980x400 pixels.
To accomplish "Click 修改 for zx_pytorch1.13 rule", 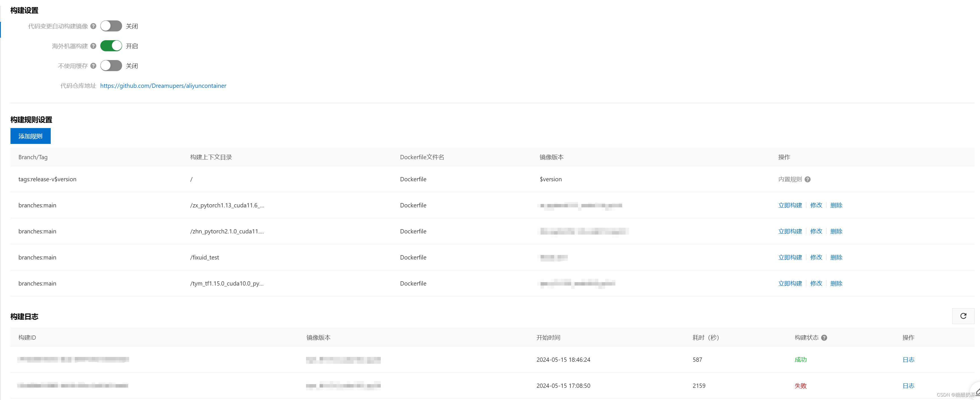I will click(x=816, y=205).
